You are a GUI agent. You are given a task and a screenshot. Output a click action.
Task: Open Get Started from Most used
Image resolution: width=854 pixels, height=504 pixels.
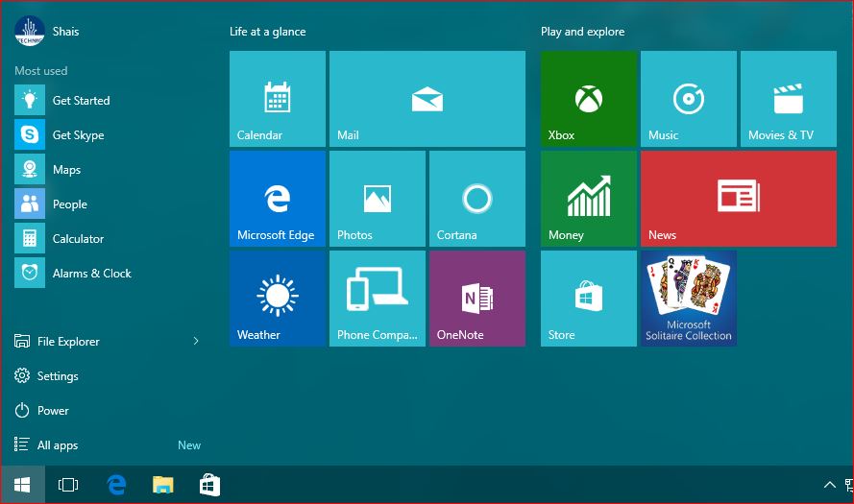[107, 100]
